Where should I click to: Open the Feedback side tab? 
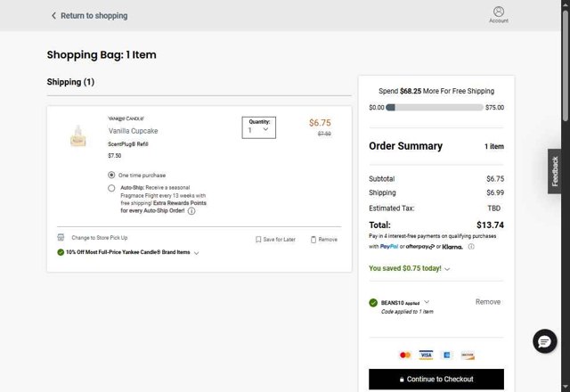pyautogui.click(x=554, y=171)
